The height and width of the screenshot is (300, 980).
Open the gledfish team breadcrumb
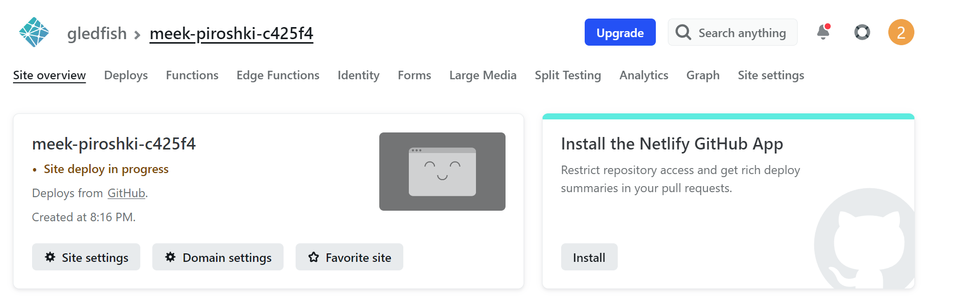(97, 34)
